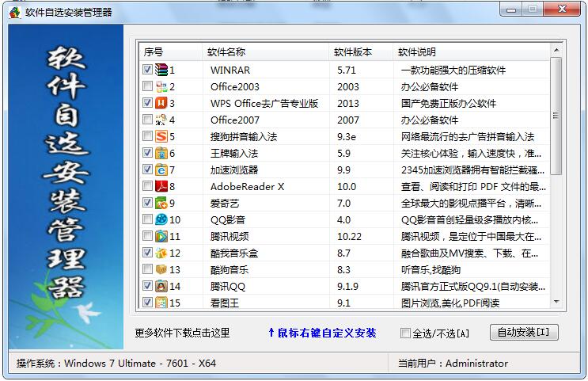This screenshot has height=381, width=588.
Task: Minimize the 软件自选安装管理器 window
Action: 511,10
